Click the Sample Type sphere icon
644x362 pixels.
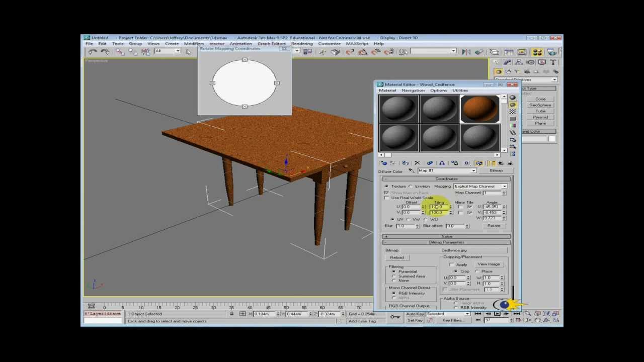click(x=513, y=98)
